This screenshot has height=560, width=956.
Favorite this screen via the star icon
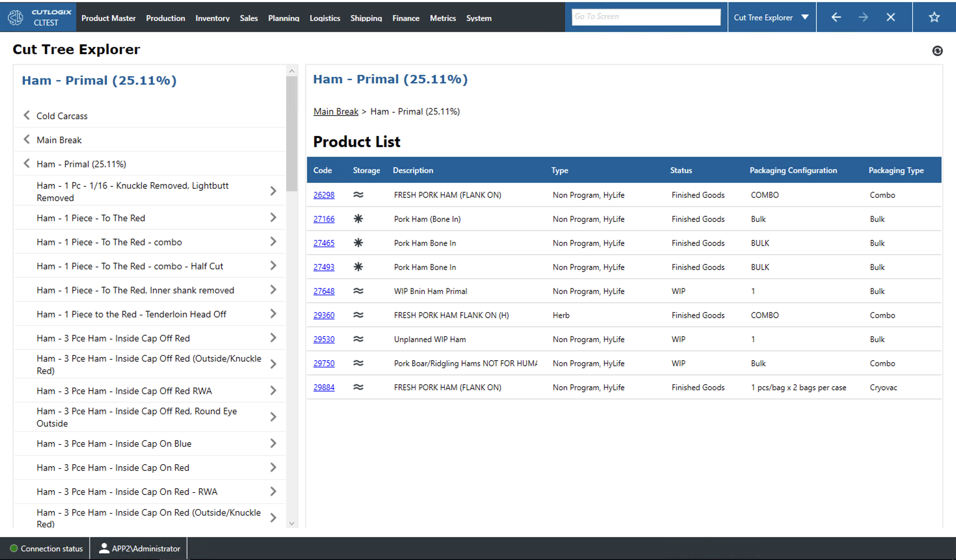[x=934, y=17]
